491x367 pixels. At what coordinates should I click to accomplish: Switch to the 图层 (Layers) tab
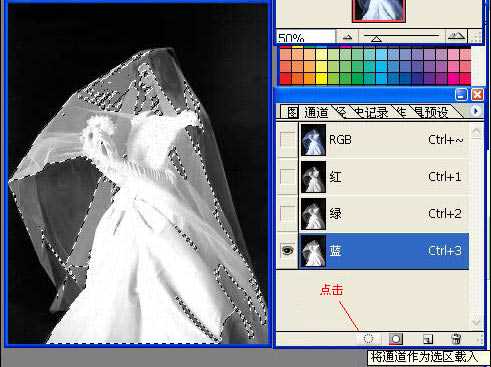(x=292, y=112)
